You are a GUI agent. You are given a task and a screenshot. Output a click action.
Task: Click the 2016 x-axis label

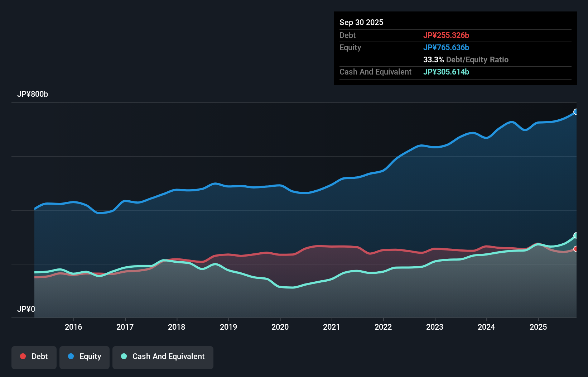(73, 327)
